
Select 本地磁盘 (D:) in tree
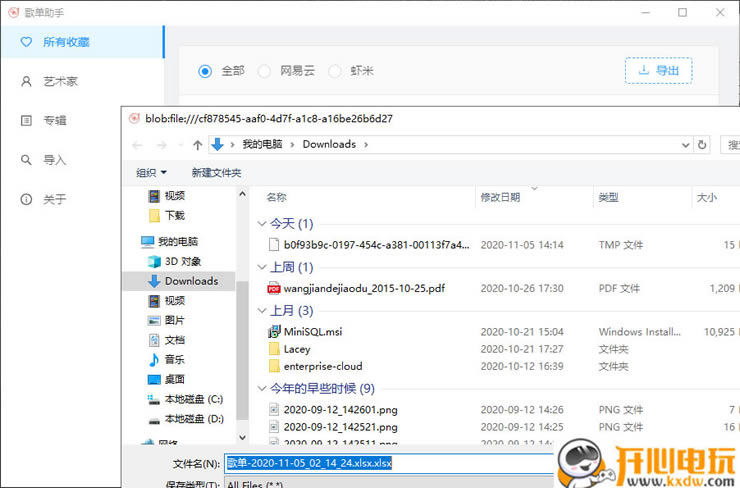[193, 419]
